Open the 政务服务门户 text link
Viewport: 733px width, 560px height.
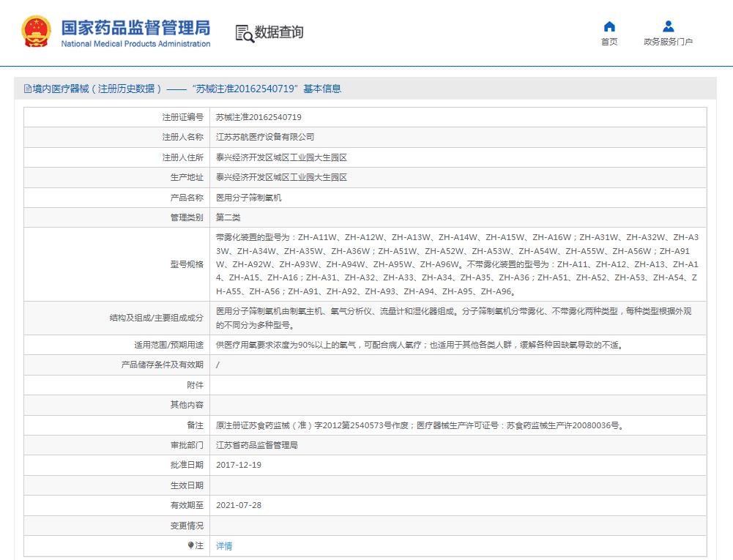[667, 42]
